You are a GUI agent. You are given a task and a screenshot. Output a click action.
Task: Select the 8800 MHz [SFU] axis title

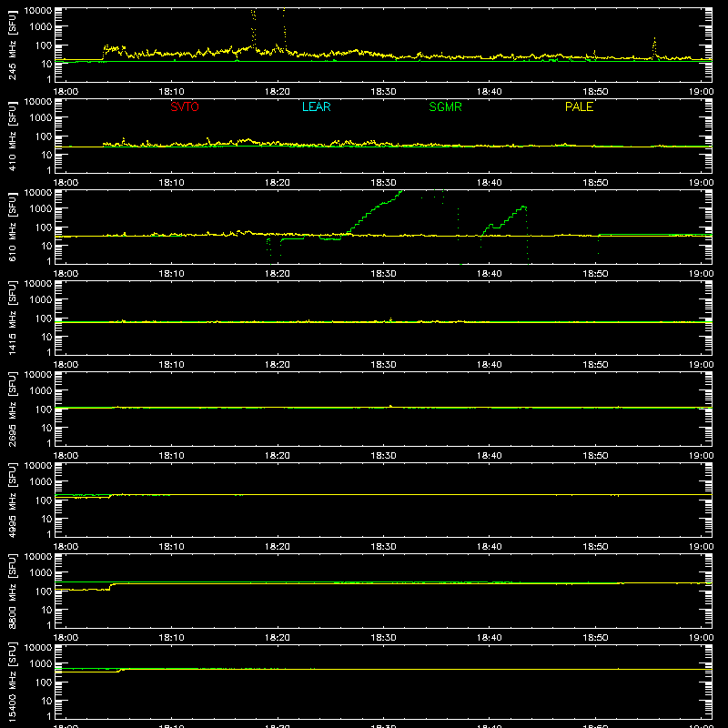(12, 591)
